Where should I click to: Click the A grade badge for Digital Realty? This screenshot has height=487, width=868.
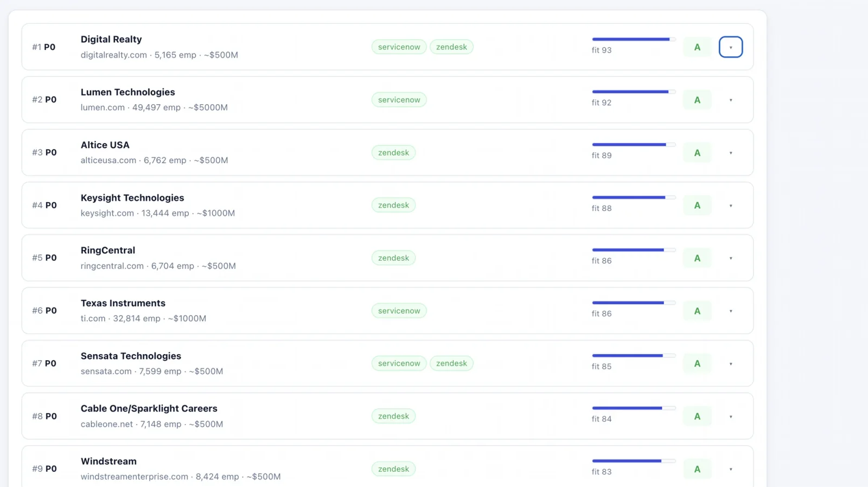[697, 47]
